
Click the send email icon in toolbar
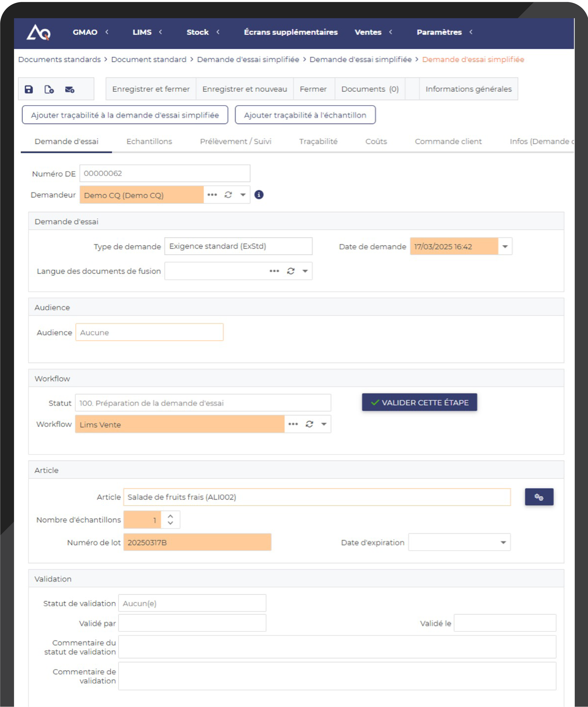pos(70,89)
